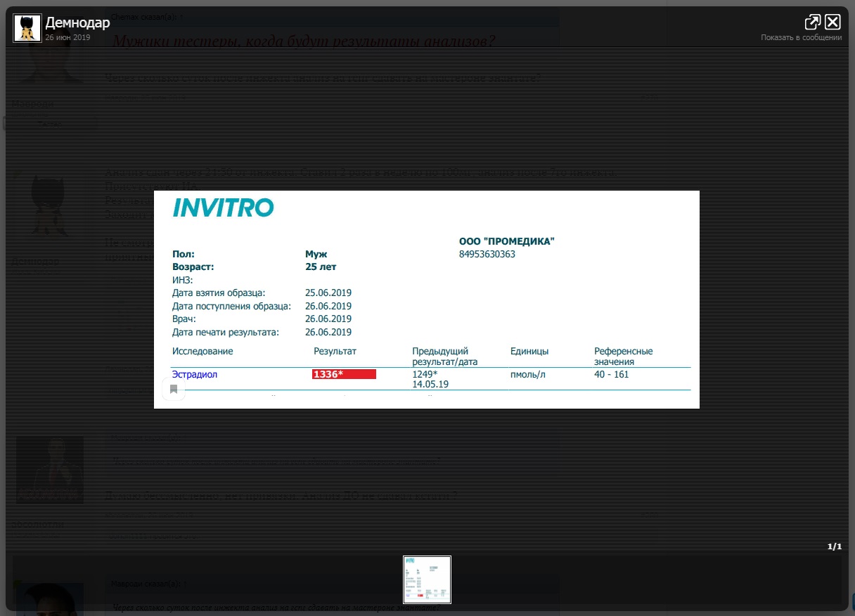Close the lightbox image viewer

pos(832,22)
